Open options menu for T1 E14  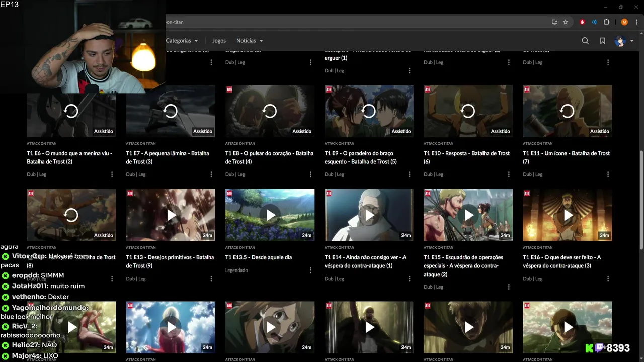pyautogui.click(x=410, y=279)
